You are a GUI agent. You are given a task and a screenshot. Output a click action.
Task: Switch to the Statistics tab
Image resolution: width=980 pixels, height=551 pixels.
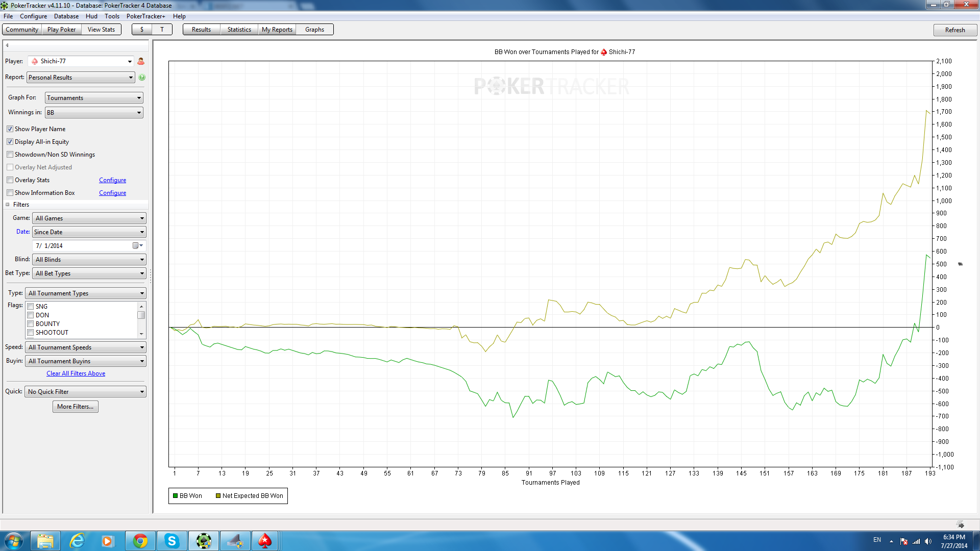click(239, 30)
